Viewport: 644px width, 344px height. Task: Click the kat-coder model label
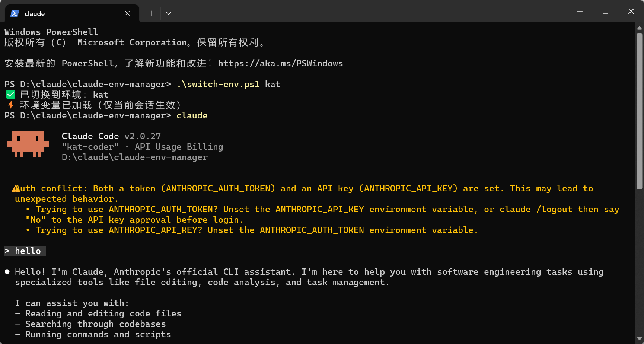coord(89,147)
